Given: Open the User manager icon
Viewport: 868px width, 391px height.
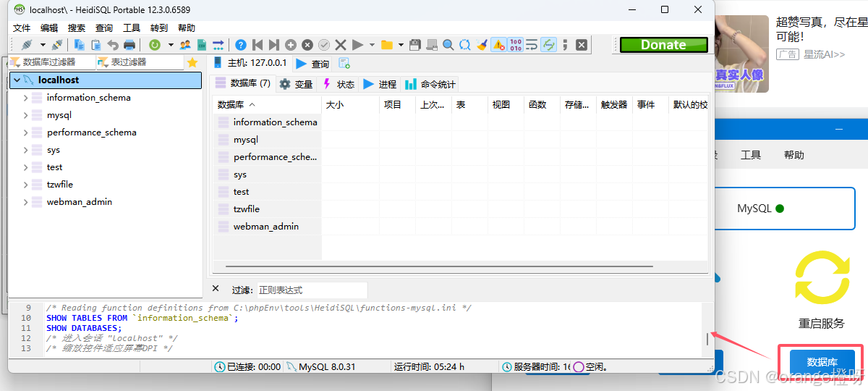Looking at the screenshot, I should (x=184, y=45).
